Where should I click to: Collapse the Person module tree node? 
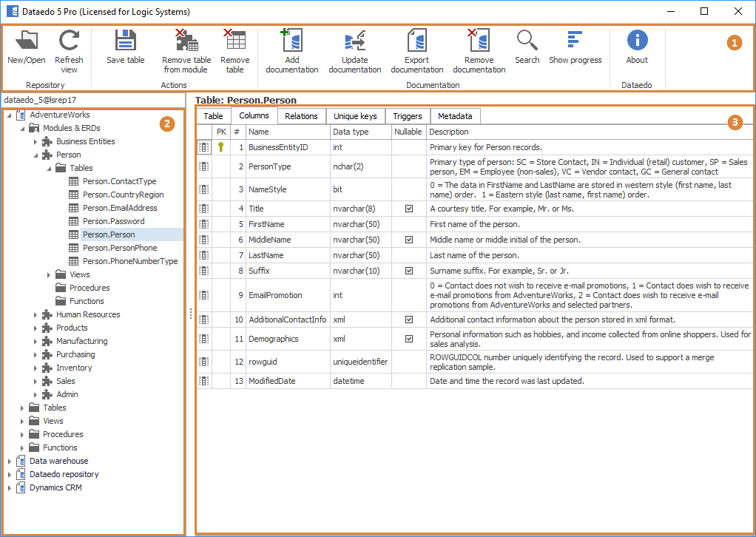point(36,155)
